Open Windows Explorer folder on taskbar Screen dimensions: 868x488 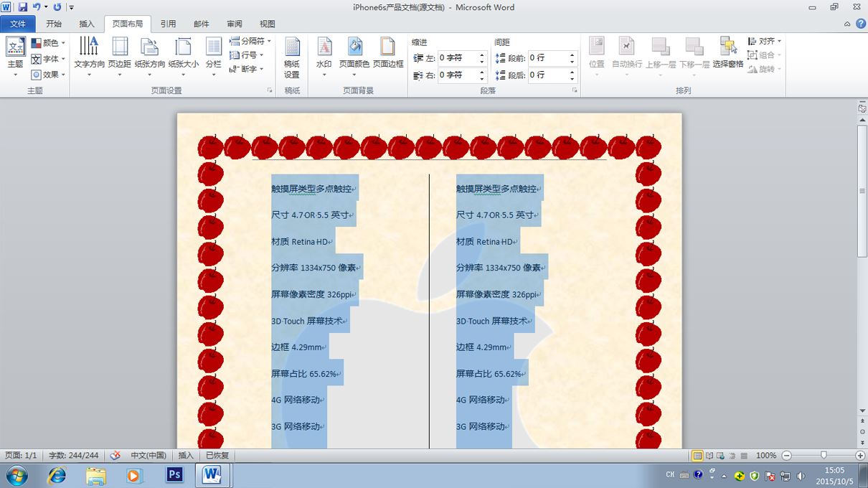95,475
